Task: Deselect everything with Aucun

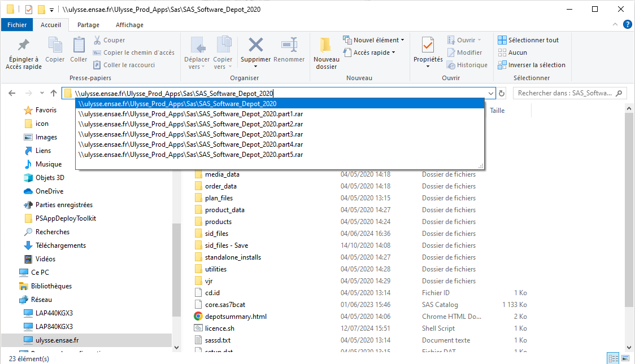Action: point(512,52)
